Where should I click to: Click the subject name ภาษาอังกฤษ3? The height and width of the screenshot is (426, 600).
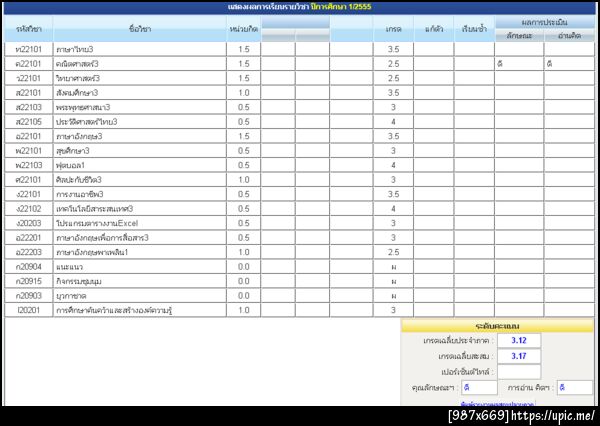click(79, 136)
